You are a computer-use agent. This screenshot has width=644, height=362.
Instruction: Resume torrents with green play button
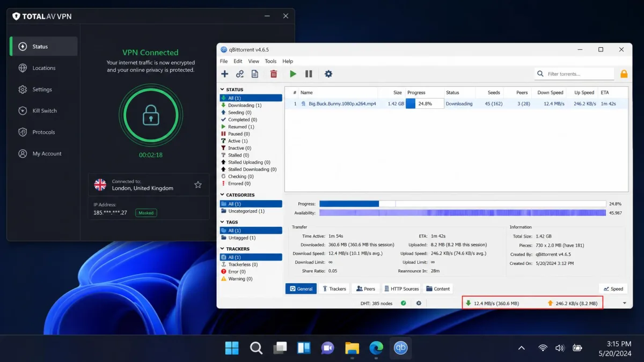click(x=292, y=74)
